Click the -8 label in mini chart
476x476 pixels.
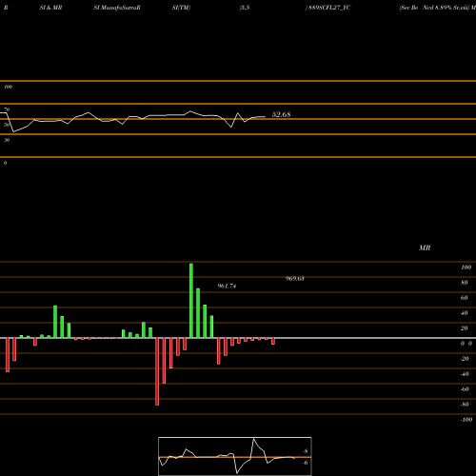(306, 451)
